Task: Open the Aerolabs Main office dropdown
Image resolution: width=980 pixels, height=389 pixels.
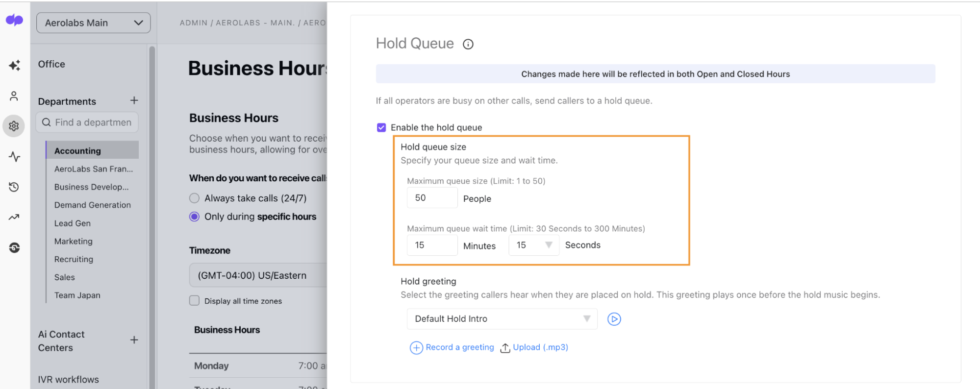Action: [x=93, y=23]
